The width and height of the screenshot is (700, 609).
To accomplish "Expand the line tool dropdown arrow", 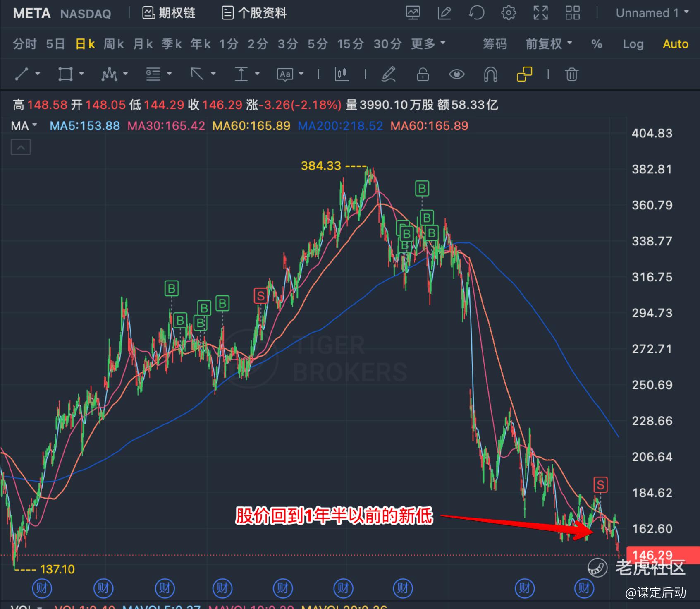I will pyautogui.click(x=38, y=74).
